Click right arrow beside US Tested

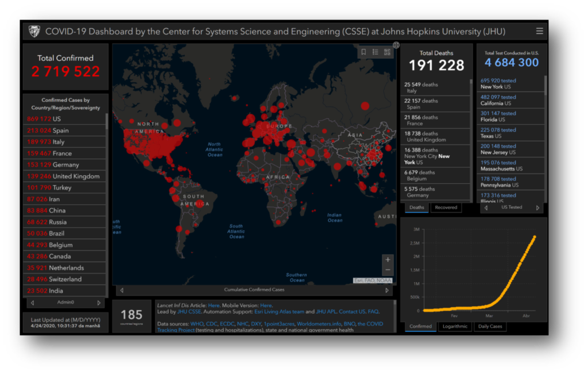[537, 208]
